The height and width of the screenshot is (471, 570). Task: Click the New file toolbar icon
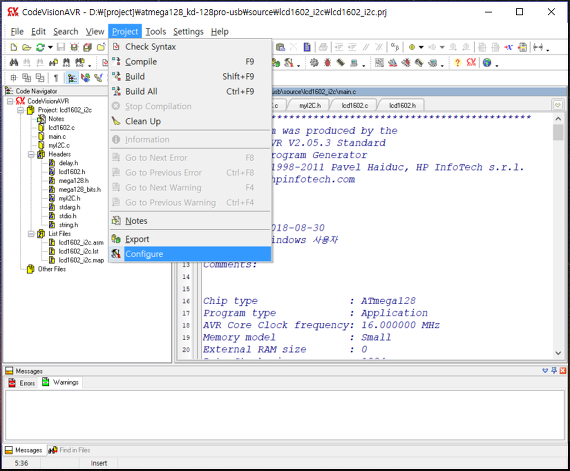pyautogui.click(x=14, y=47)
